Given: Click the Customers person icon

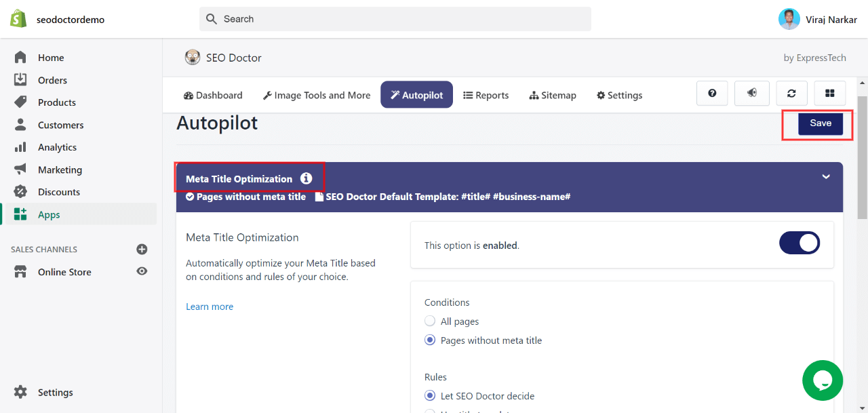Looking at the screenshot, I should coord(20,125).
